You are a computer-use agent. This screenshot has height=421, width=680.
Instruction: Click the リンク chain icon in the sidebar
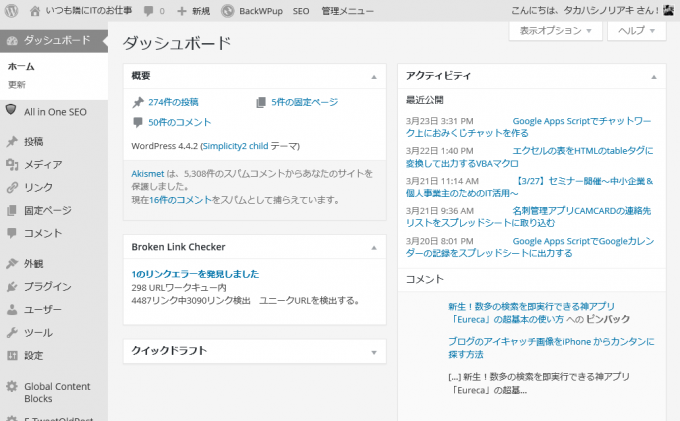(12, 187)
